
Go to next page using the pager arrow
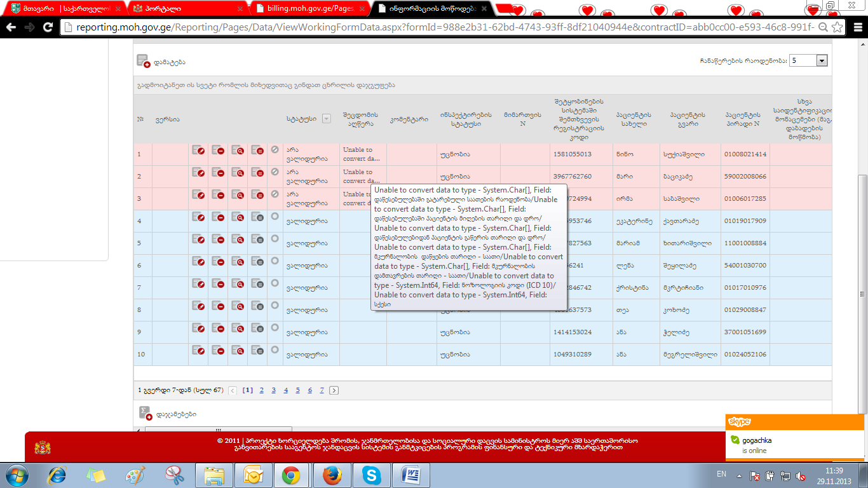[334, 390]
